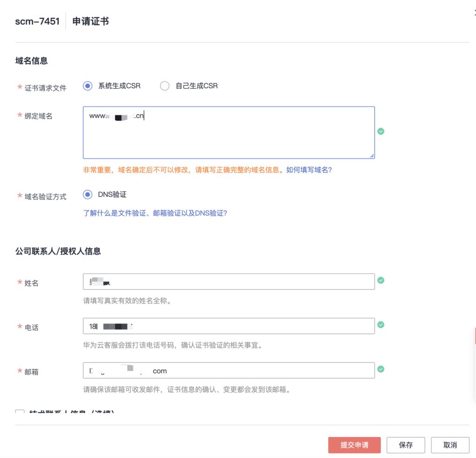Viewport: 476px width, 458px height.
Task: Click the resize handle of the domain textarea
Action: tap(372, 155)
